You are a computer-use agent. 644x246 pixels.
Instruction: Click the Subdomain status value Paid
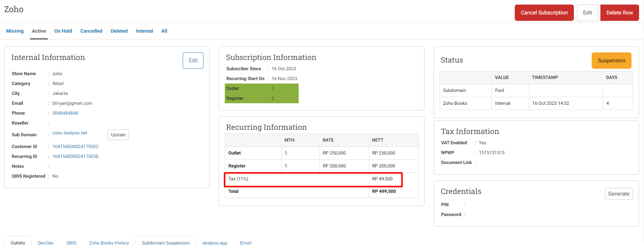(x=500, y=90)
